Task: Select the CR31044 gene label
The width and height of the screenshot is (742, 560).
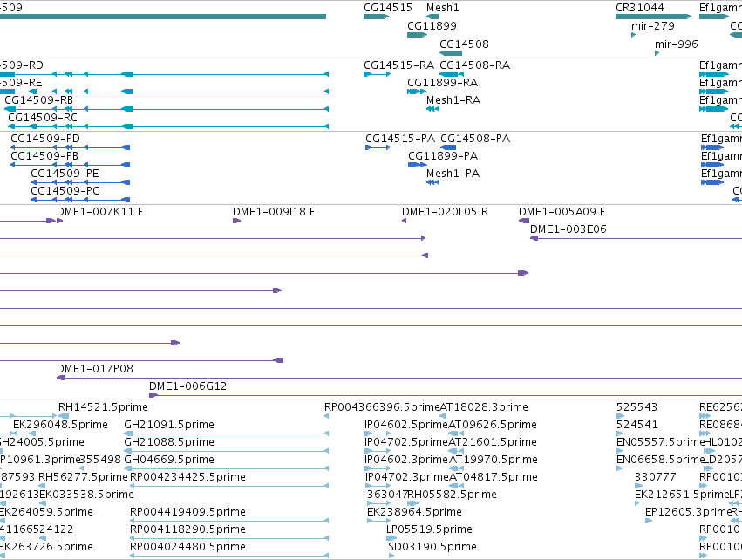Action: (x=639, y=8)
